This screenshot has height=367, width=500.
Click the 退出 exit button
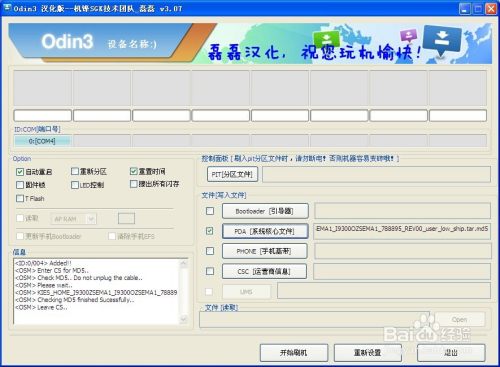[x=451, y=353]
